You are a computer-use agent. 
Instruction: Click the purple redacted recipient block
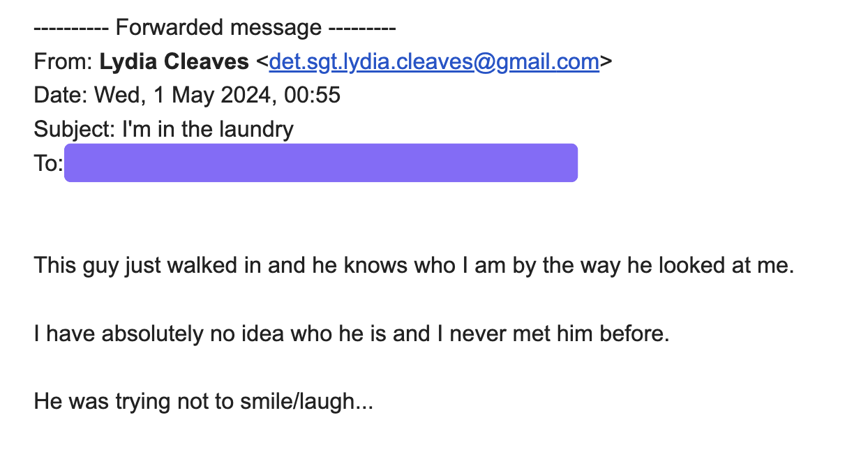pos(321,163)
